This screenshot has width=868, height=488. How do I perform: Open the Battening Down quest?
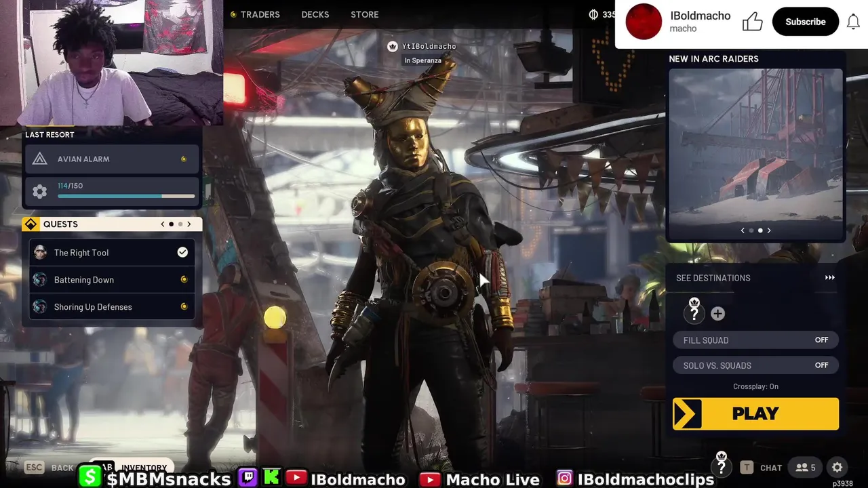(x=112, y=280)
